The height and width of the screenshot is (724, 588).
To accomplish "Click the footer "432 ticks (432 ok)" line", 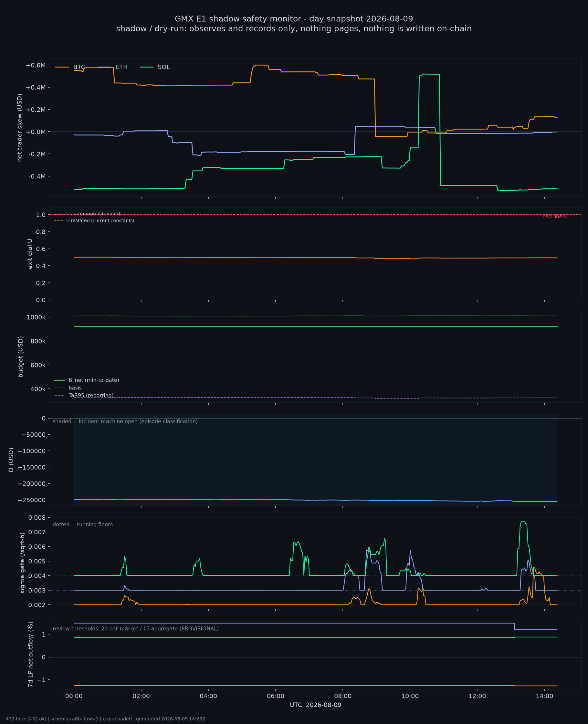I will [x=106, y=719].
